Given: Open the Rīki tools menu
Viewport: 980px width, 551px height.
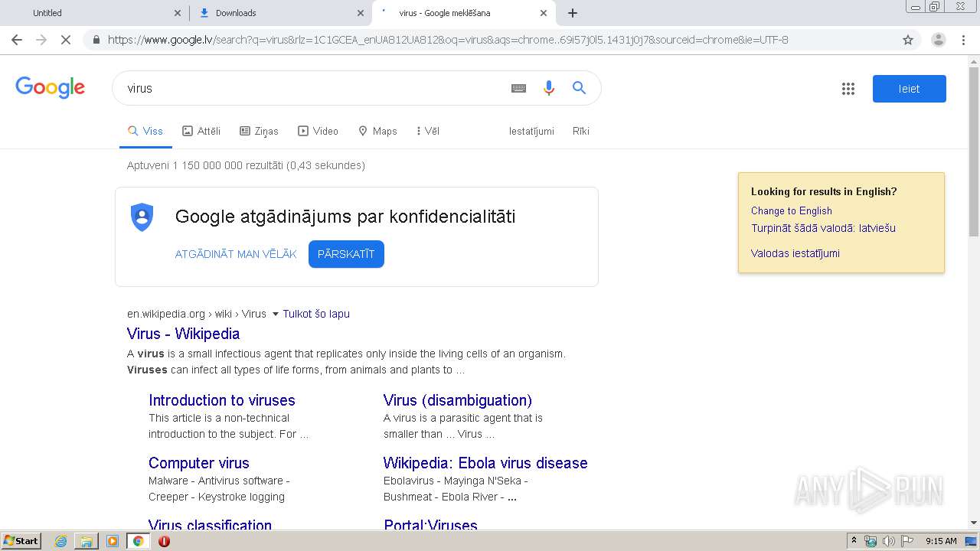Looking at the screenshot, I should pos(581,131).
